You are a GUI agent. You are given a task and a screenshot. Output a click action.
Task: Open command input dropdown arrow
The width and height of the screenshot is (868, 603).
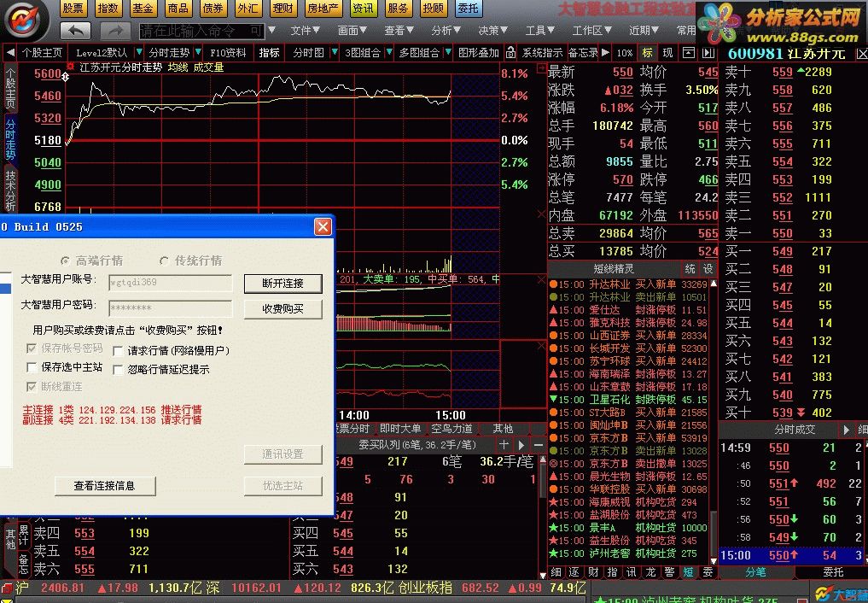[x=271, y=31]
